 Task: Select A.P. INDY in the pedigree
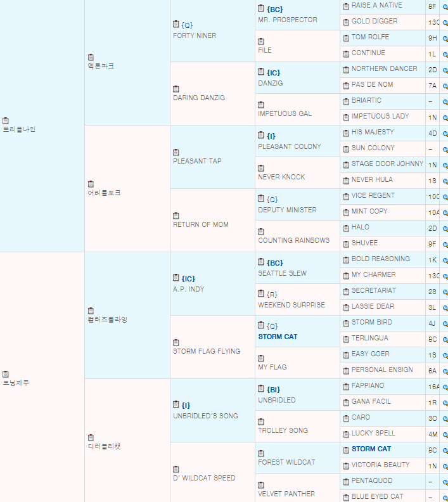(188, 289)
